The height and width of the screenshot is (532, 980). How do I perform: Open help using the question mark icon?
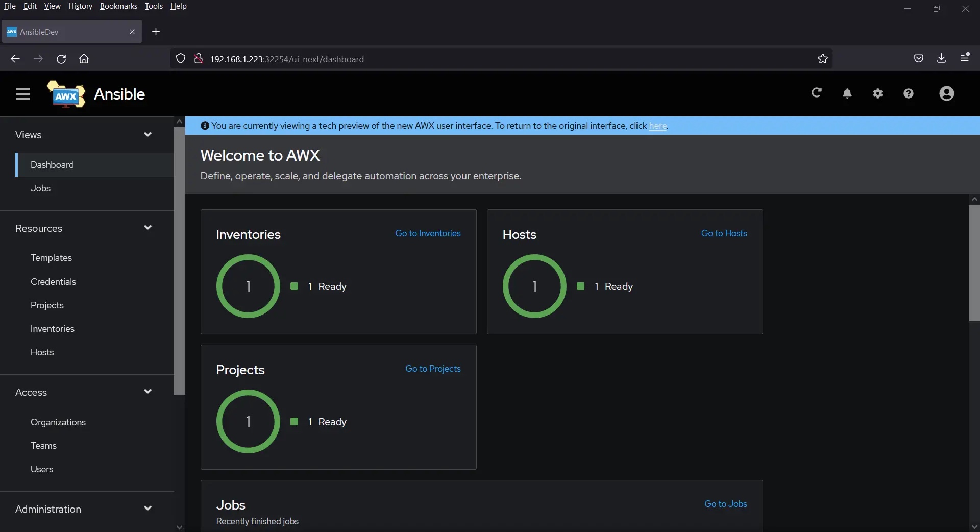(909, 94)
